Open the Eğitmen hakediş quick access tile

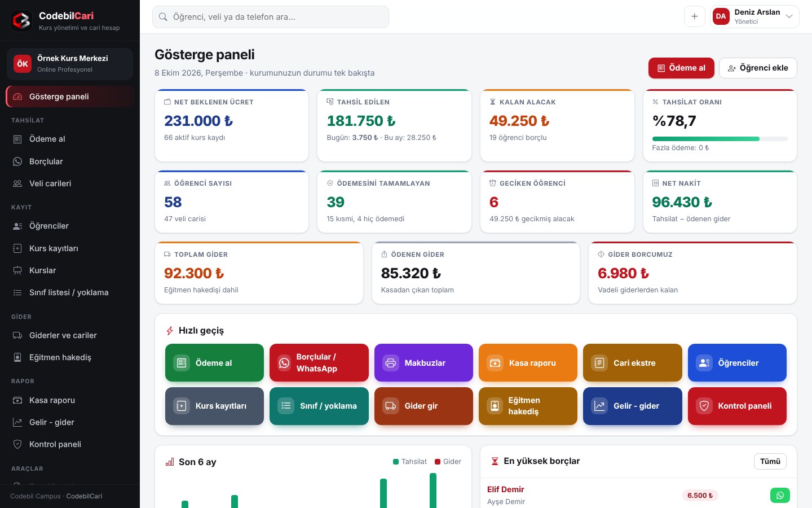[528, 406]
